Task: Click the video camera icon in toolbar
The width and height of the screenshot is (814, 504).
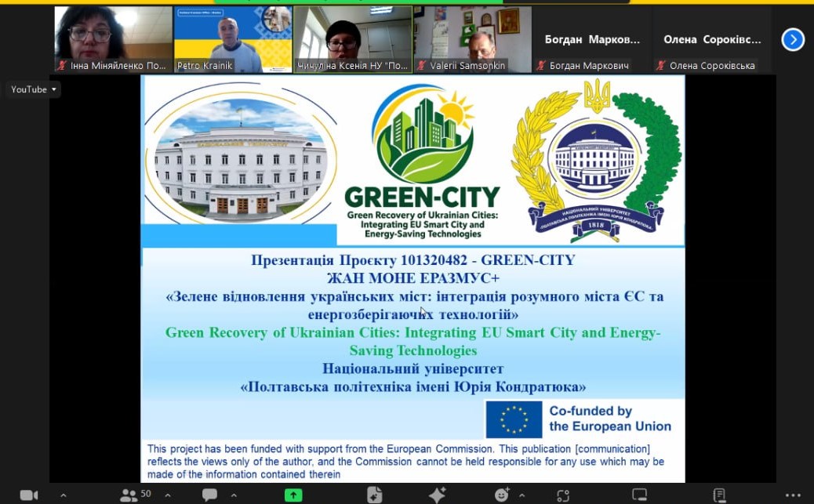Action: tap(28, 495)
